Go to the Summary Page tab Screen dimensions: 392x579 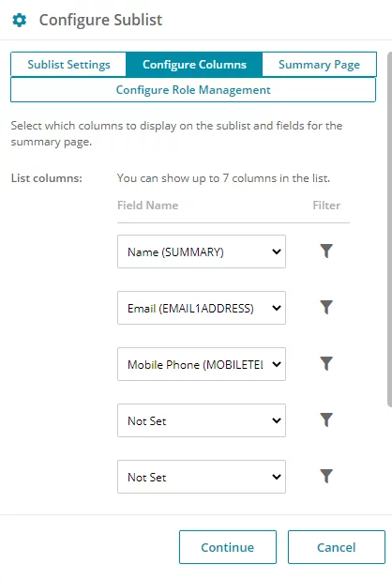319,65
